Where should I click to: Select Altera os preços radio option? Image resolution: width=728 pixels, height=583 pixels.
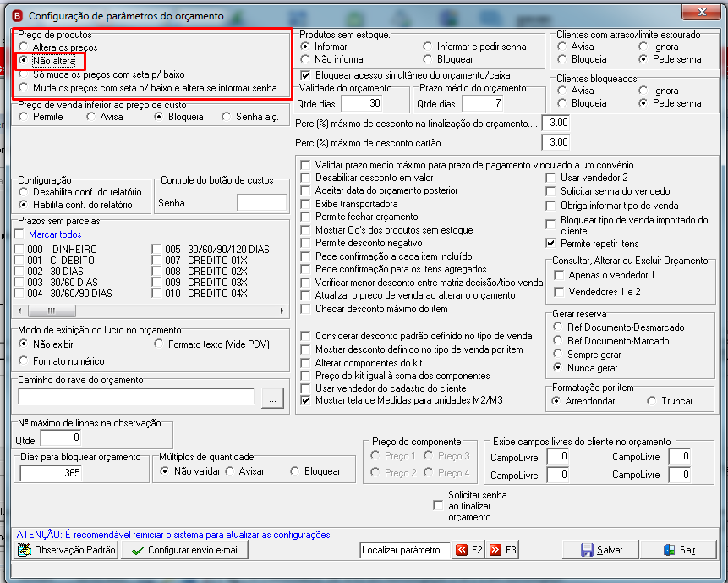coord(23,47)
